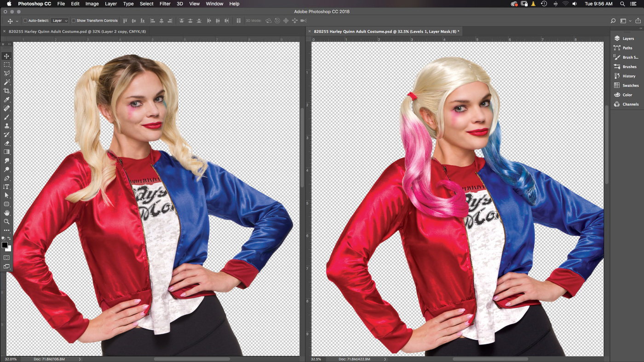
Task: Open Edit Toolbar three-dots menu
Action: pyautogui.click(x=6, y=230)
